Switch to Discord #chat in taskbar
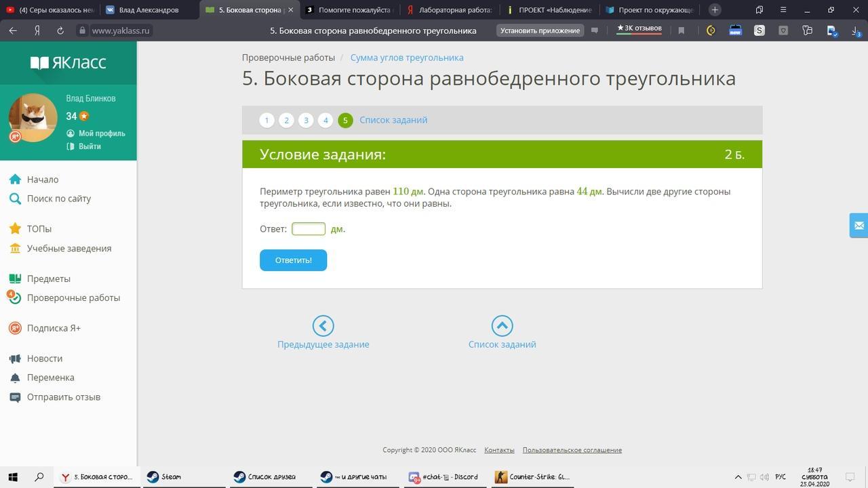Image resolution: width=868 pixels, height=488 pixels. point(443,477)
